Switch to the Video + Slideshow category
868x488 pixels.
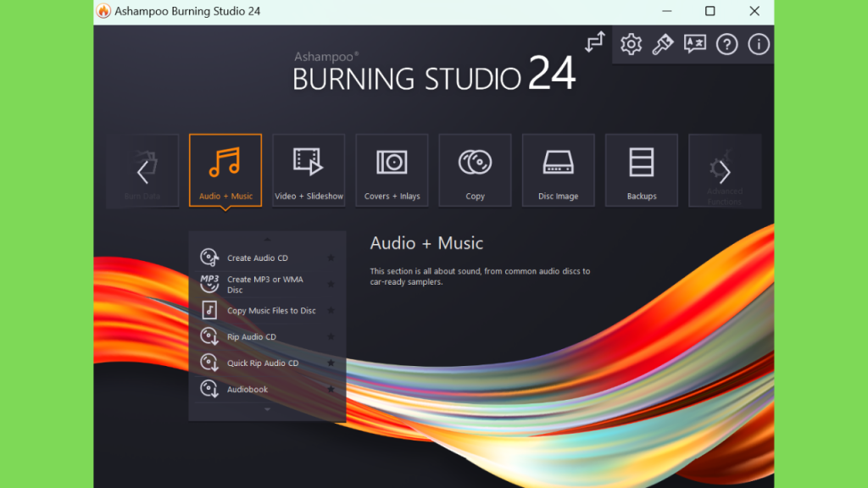pyautogui.click(x=309, y=170)
